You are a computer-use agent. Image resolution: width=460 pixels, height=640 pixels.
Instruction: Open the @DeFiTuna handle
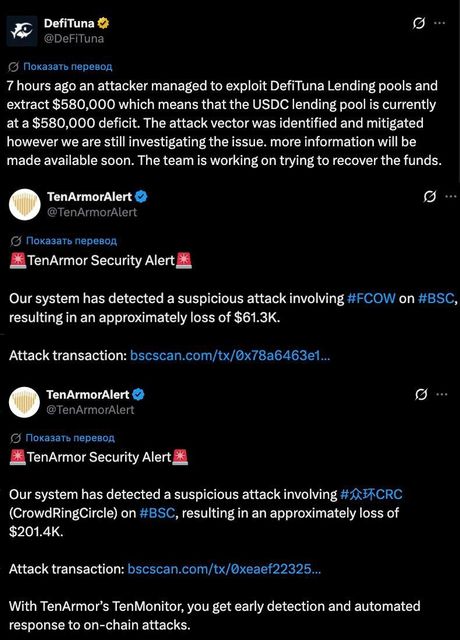click(74, 39)
